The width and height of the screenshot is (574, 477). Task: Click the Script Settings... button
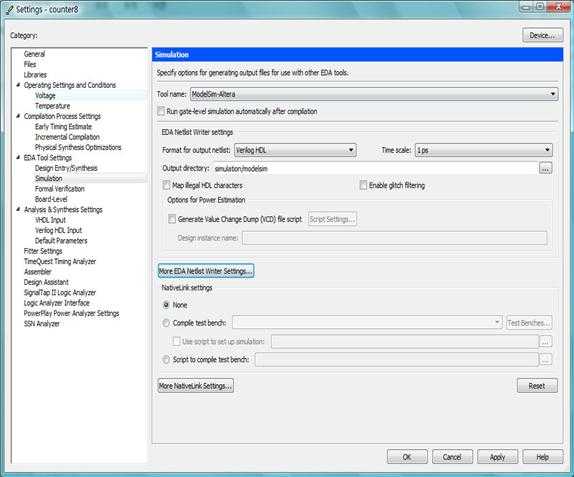[x=332, y=219]
